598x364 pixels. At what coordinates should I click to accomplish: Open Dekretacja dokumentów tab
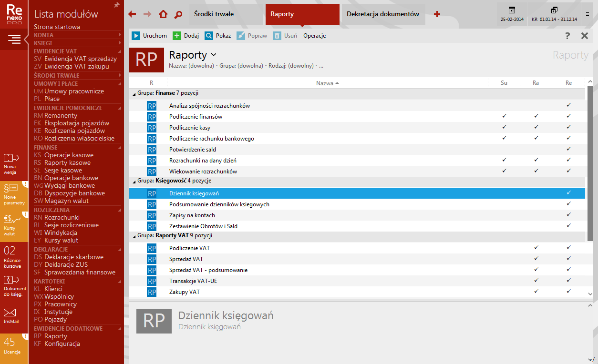click(x=383, y=14)
